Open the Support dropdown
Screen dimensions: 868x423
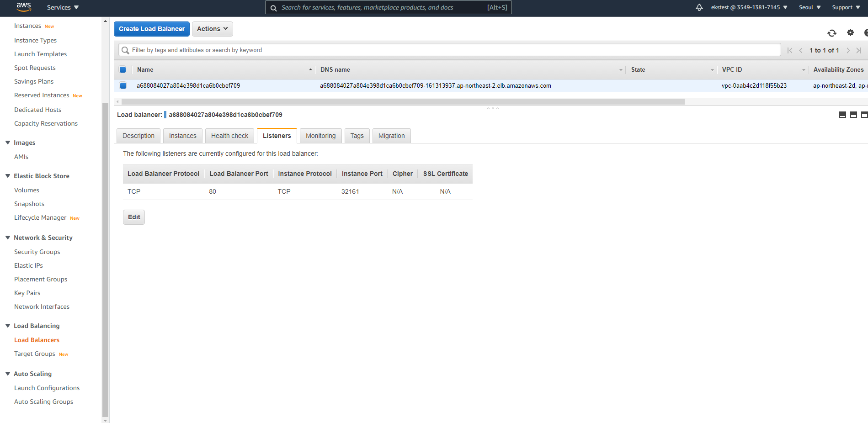846,7
